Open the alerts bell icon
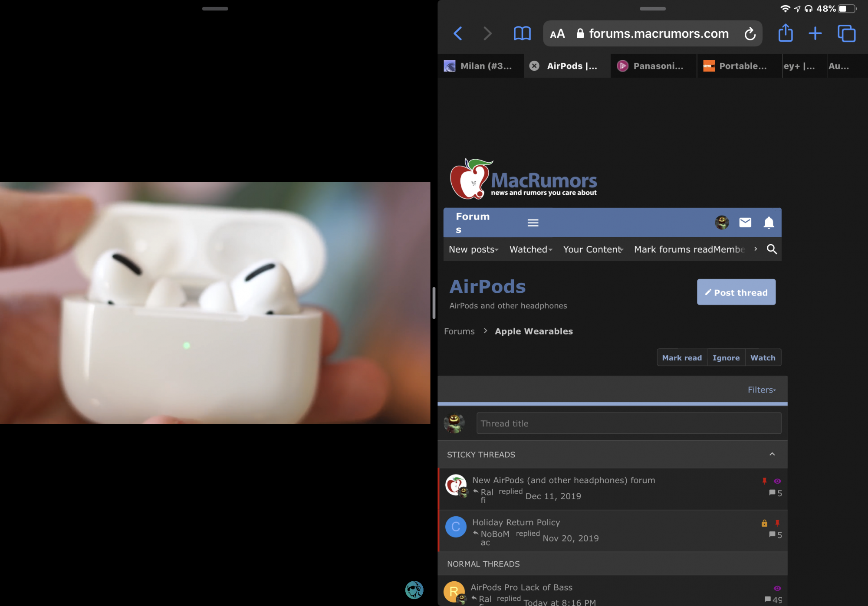Viewport: 868px width, 606px height. [x=769, y=223]
